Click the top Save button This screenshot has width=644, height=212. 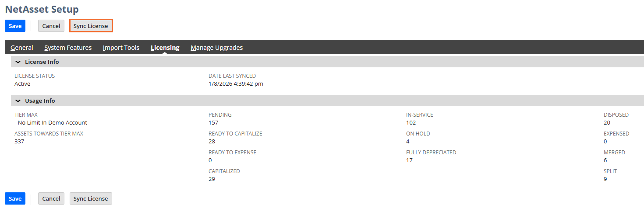pos(15,26)
